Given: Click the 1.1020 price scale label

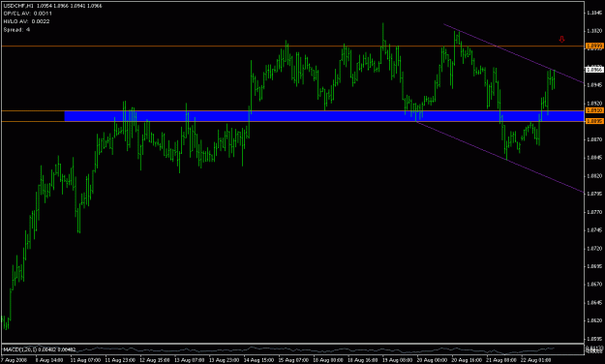Looking at the screenshot, I should tap(594, 31).
